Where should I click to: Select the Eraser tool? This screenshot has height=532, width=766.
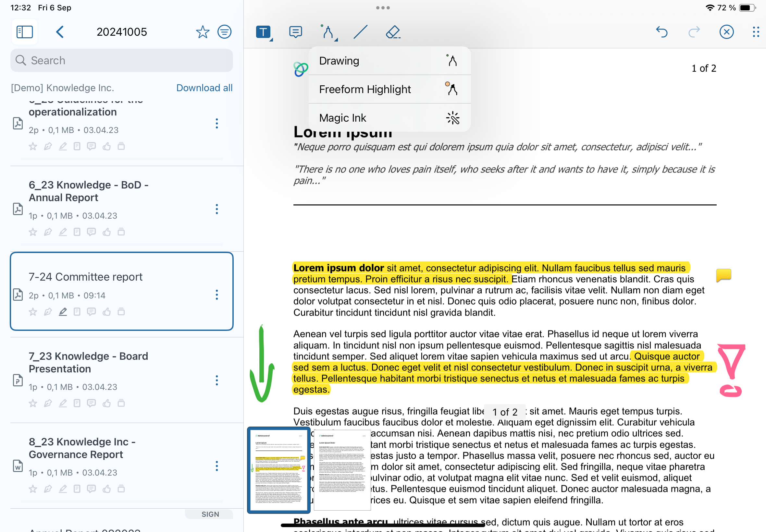click(x=393, y=32)
